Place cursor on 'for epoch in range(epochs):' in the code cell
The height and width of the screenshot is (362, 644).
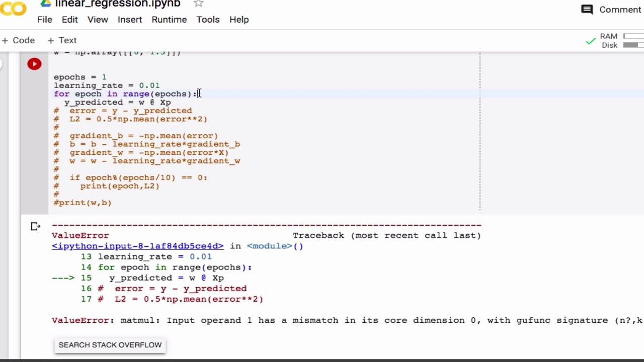(125, 94)
